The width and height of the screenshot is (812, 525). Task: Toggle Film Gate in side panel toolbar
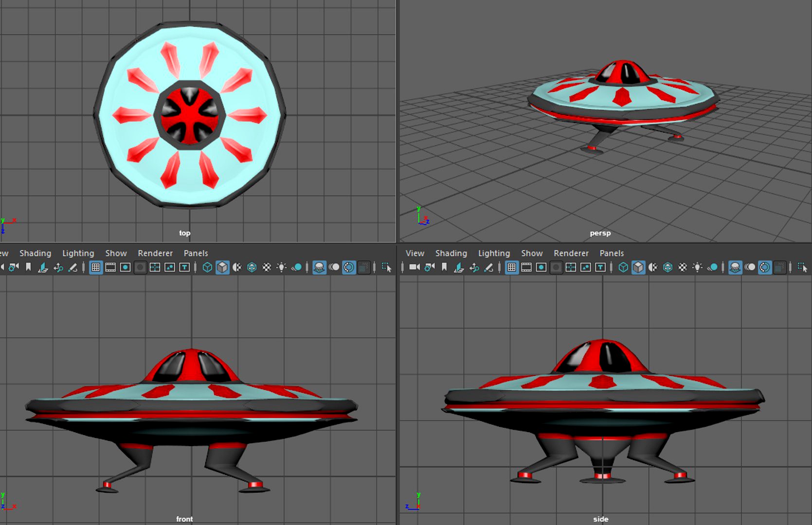[526, 267]
